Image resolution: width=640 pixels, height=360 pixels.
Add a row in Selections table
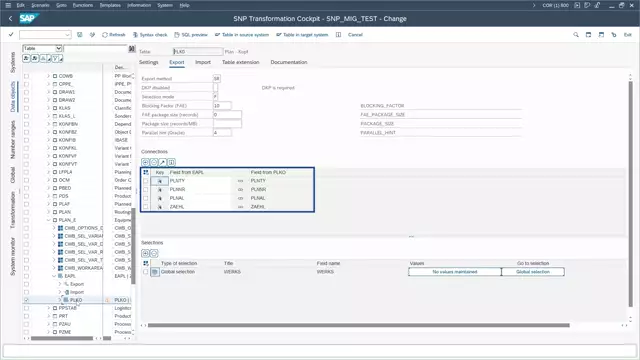coord(145,253)
